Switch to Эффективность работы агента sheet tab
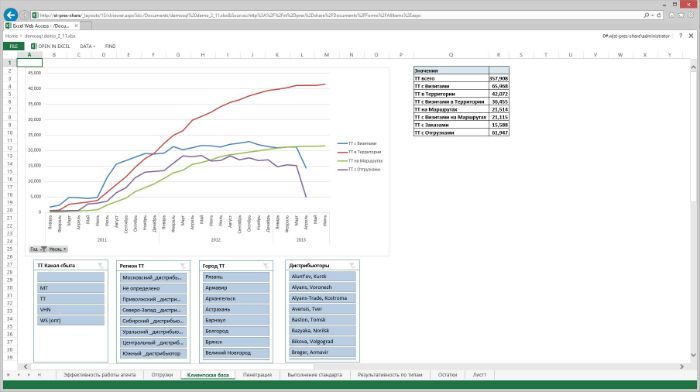Screen dimensions: 700x392 [100, 375]
